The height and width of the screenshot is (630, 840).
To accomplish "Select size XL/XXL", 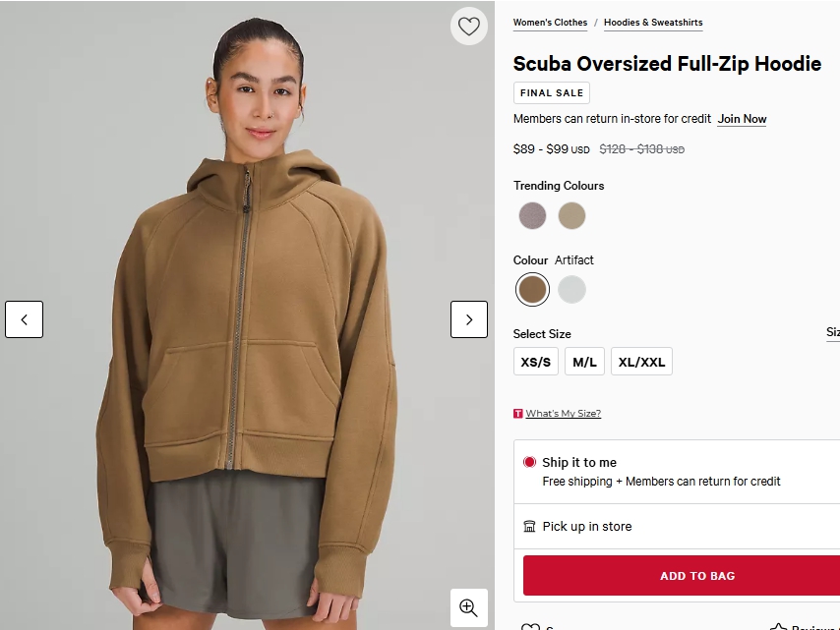I will (x=641, y=362).
